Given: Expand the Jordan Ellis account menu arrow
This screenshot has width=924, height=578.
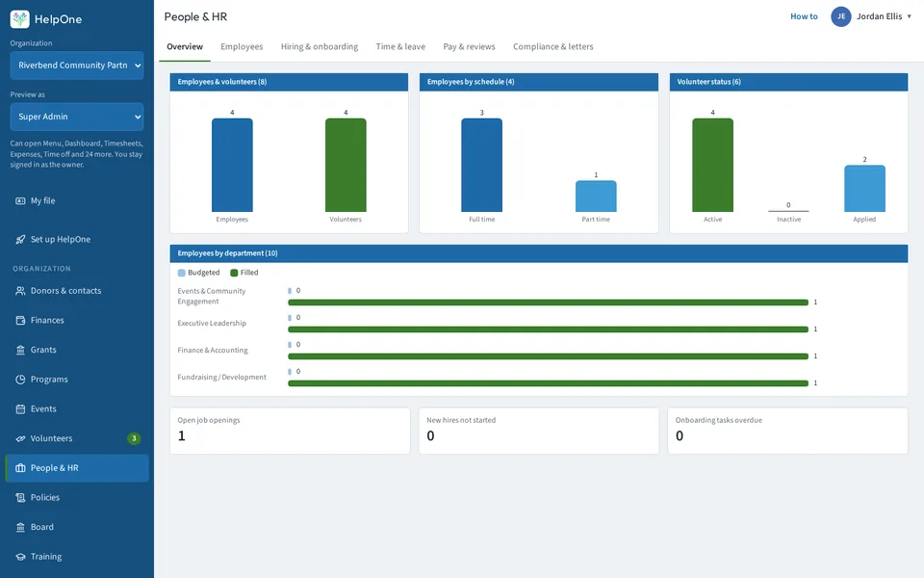Looking at the screenshot, I should click(x=910, y=16).
